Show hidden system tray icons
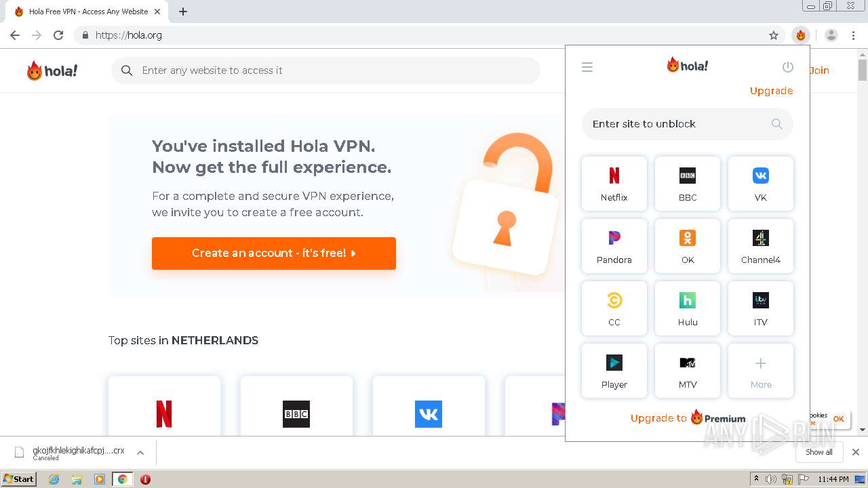 click(756, 479)
